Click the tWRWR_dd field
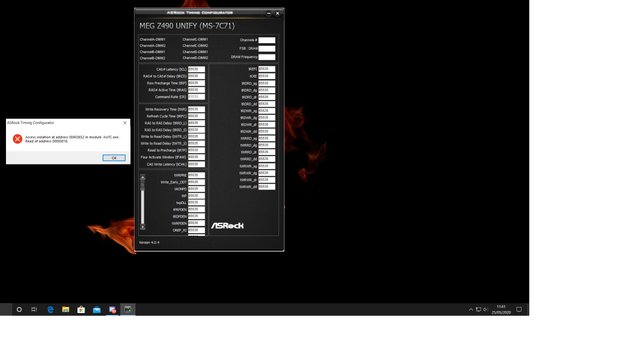The image size is (640, 360). pyautogui.click(x=267, y=187)
